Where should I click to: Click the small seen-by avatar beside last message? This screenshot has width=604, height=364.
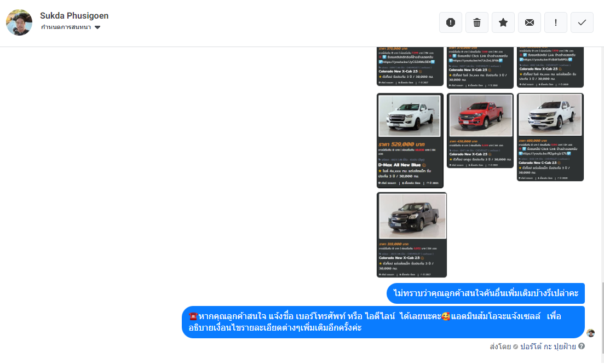(590, 333)
